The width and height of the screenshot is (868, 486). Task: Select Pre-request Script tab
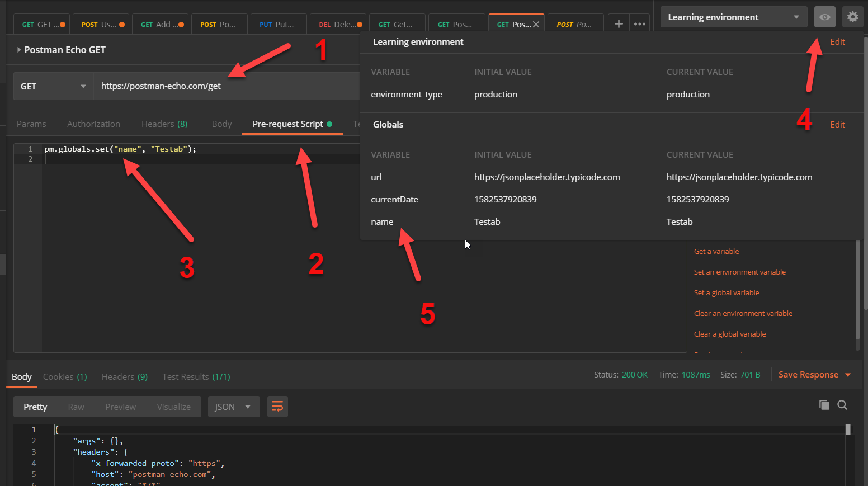tap(292, 124)
